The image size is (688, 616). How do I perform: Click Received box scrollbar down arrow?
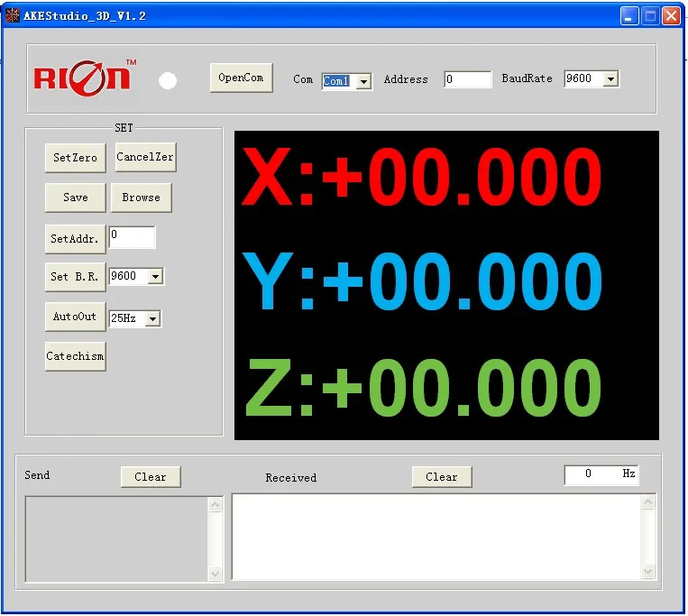click(x=647, y=571)
